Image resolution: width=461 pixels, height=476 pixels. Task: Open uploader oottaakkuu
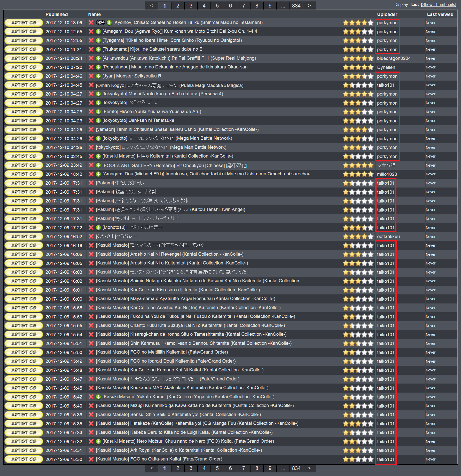point(388,237)
